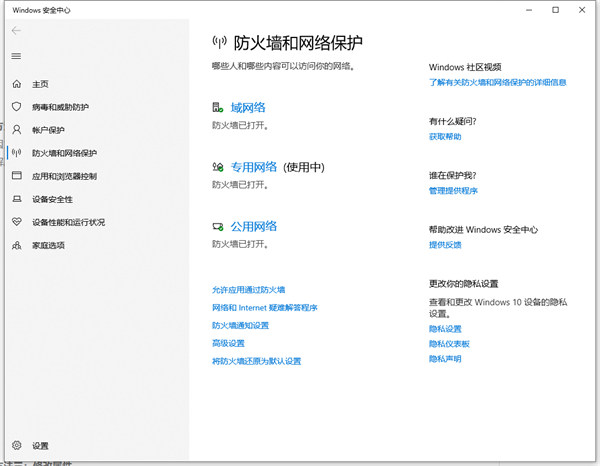Click the shield icon for 病毒和威胁防护
Screen dimensions: 600x466
[x=16, y=106]
